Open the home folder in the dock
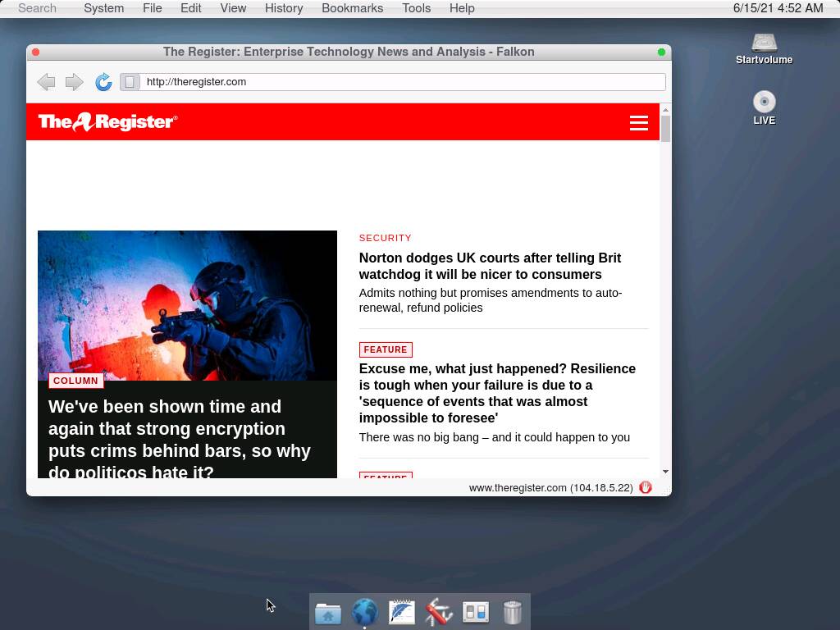This screenshot has height=630, width=840. [328, 613]
